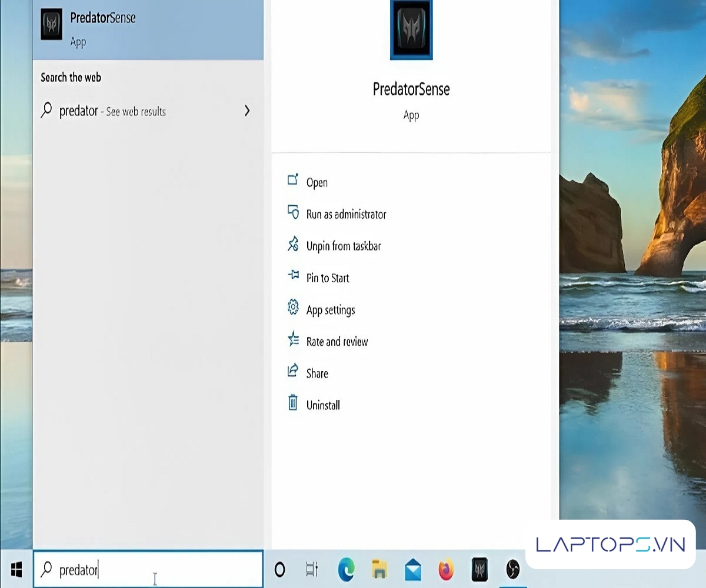This screenshot has height=588, width=706.
Task: Open the Windows Start button
Action: [x=16, y=569]
